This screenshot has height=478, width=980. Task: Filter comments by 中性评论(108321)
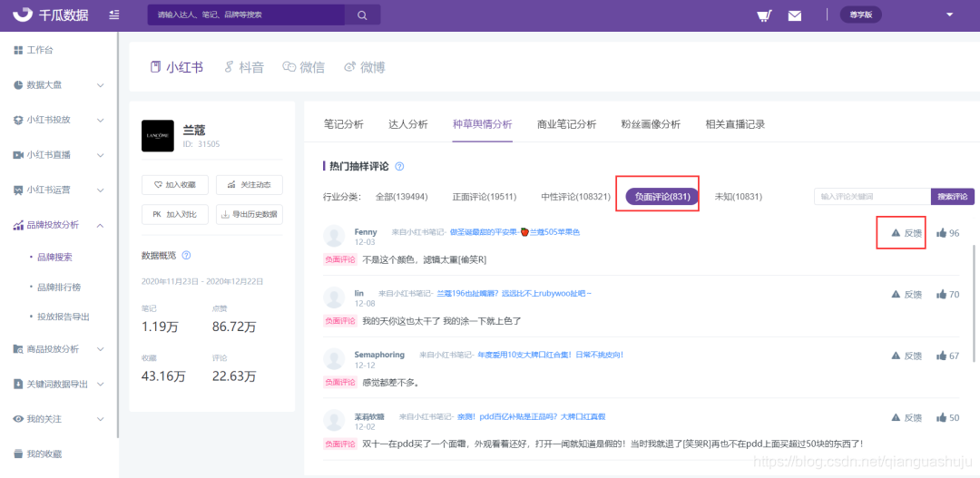coord(575,197)
